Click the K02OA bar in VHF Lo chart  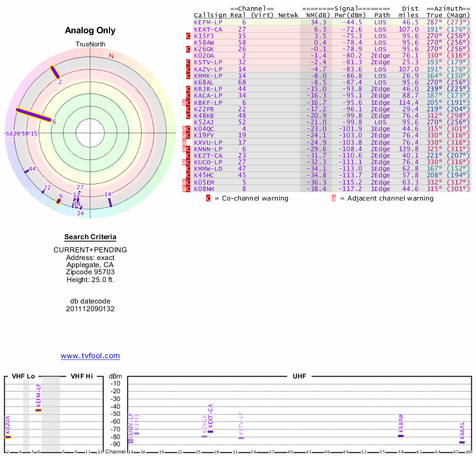(x=8, y=437)
